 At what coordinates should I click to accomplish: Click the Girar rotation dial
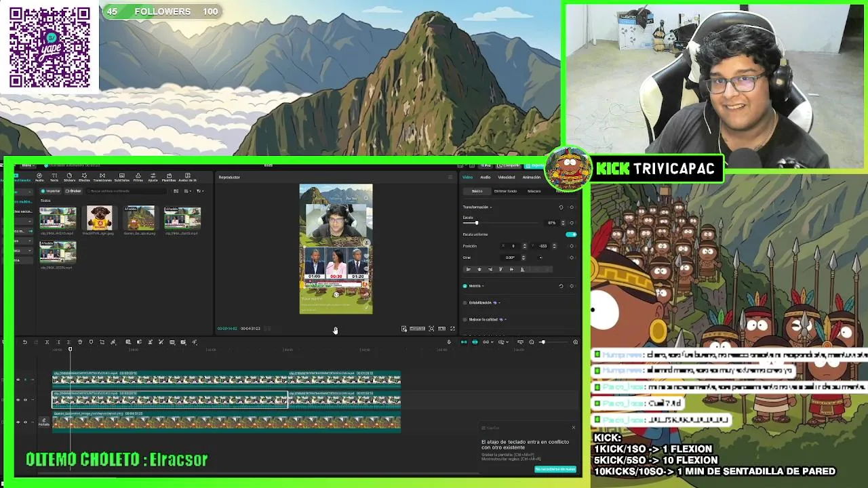[x=540, y=258]
